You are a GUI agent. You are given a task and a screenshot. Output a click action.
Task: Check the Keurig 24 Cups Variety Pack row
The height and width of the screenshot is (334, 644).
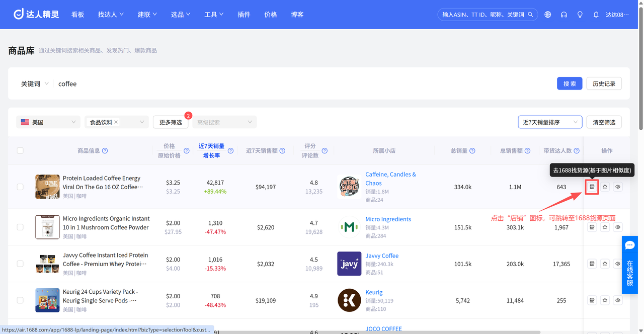point(20,300)
